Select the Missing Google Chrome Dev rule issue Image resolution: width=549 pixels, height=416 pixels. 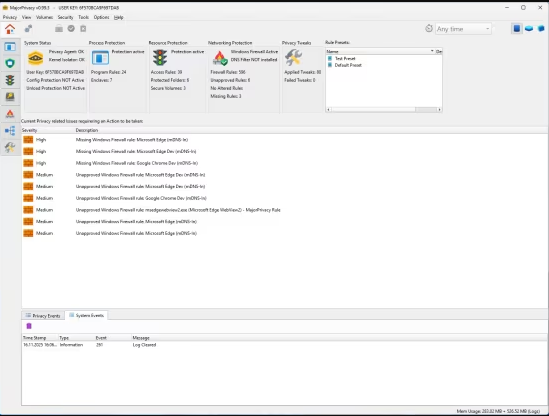click(284, 163)
